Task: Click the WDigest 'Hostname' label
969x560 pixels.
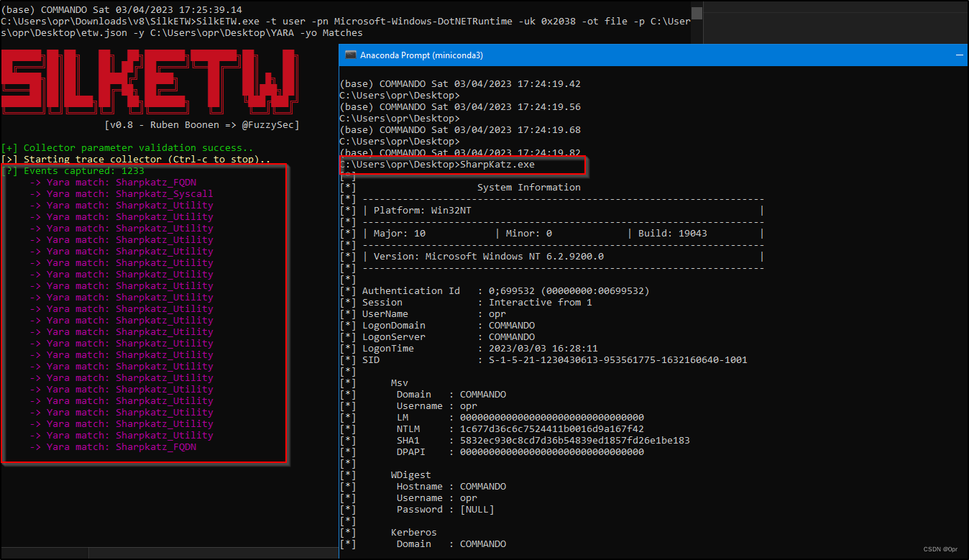Action: click(x=420, y=487)
